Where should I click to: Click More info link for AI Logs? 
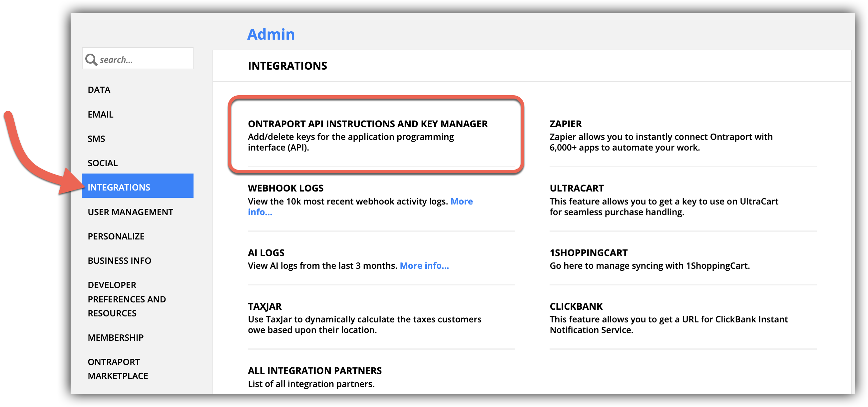pyautogui.click(x=424, y=266)
